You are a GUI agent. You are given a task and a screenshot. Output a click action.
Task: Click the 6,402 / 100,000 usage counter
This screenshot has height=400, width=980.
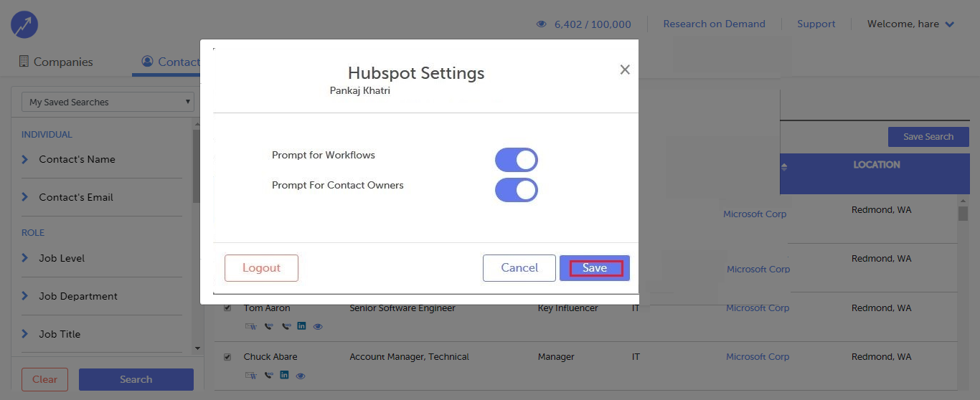593,24
